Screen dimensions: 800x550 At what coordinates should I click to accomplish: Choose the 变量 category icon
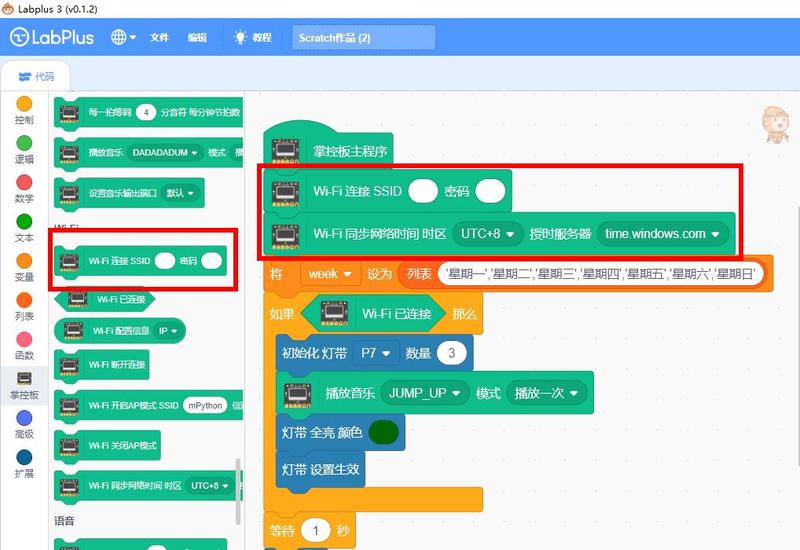[24, 260]
